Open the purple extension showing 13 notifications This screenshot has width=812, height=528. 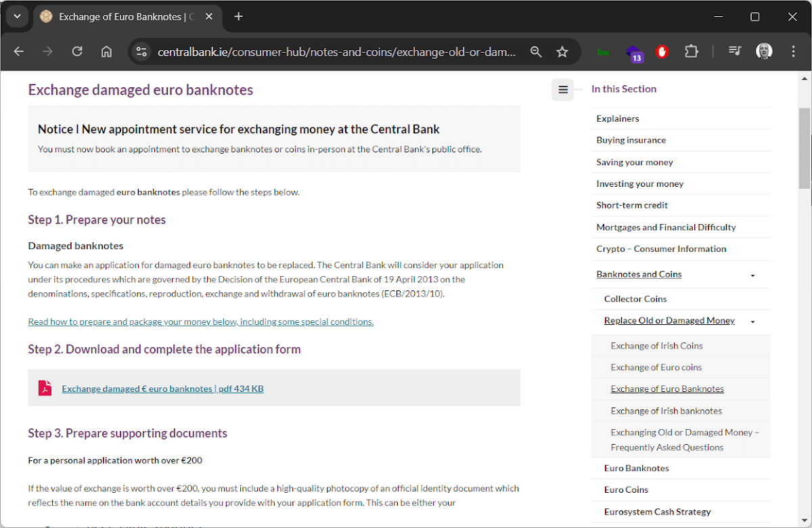pos(634,51)
